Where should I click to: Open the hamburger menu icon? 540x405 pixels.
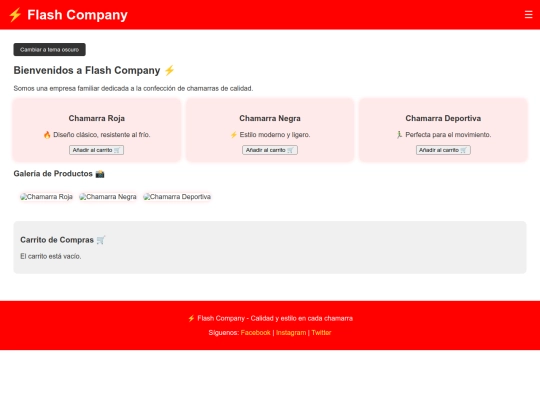click(528, 14)
